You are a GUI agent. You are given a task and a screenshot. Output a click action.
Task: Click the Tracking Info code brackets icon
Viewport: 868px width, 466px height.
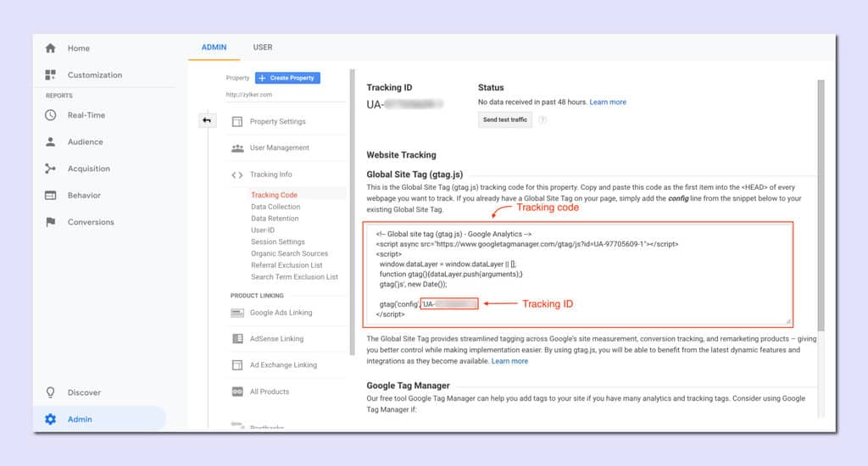point(237,175)
